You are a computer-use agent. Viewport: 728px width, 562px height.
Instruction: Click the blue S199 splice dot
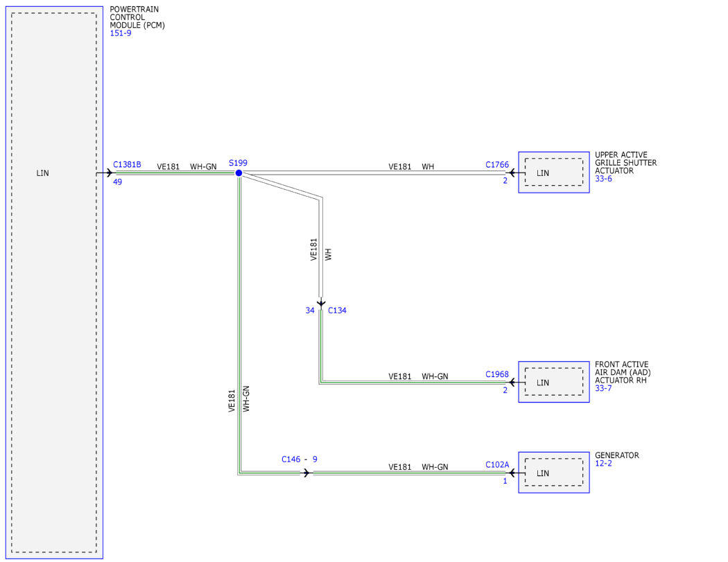[239, 173]
